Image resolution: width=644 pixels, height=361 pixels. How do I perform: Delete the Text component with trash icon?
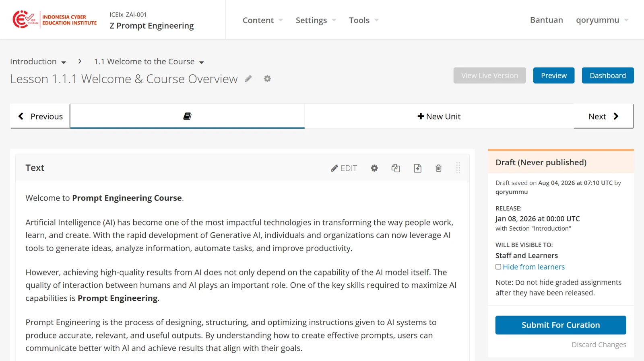pyautogui.click(x=439, y=168)
